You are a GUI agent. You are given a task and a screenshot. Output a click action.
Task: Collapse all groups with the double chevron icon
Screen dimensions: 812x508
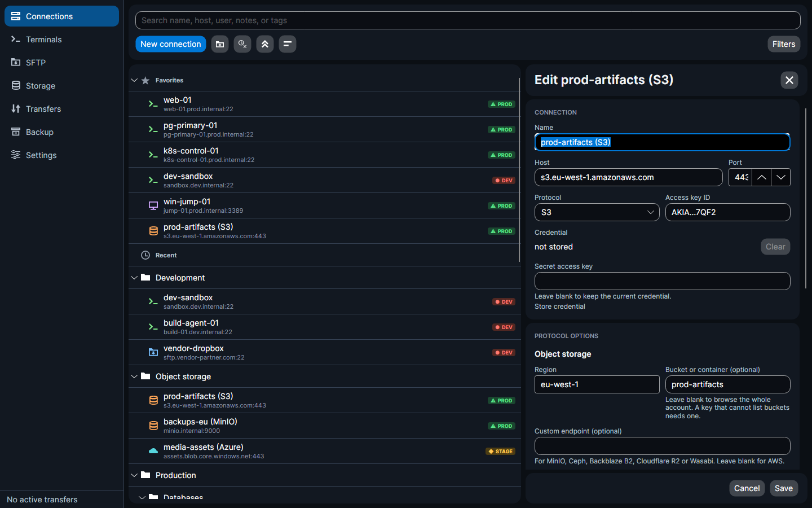point(265,44)
